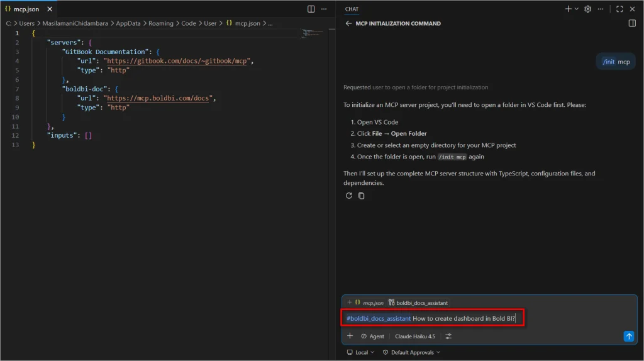Viewport: 644px width, 361px height.
Task: Copy the chat response
Action: coord(361,196)
